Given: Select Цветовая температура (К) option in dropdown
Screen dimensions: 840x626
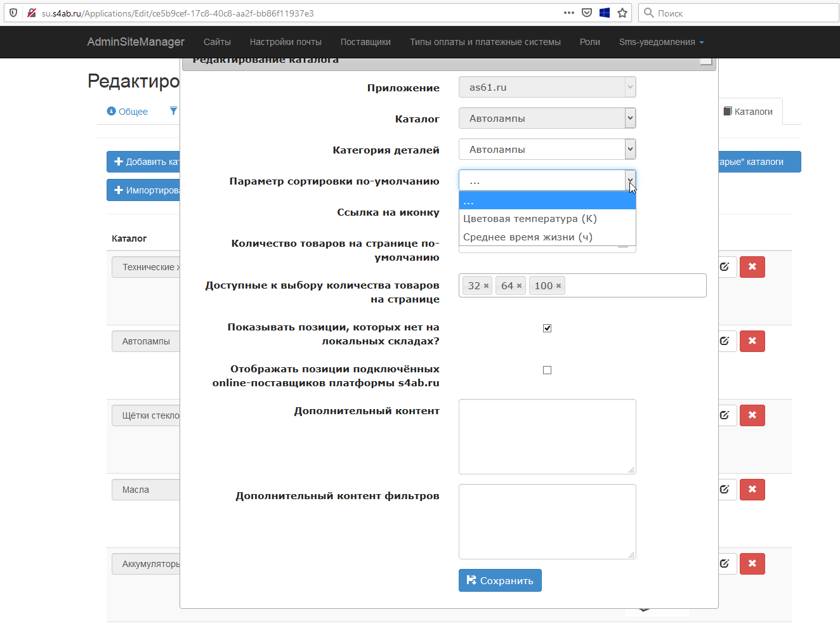Looking at the screenshot, I should point(530,219).
